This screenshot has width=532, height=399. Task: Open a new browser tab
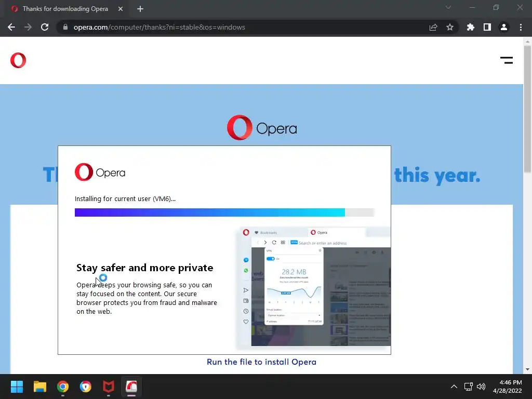pos(140,9)
